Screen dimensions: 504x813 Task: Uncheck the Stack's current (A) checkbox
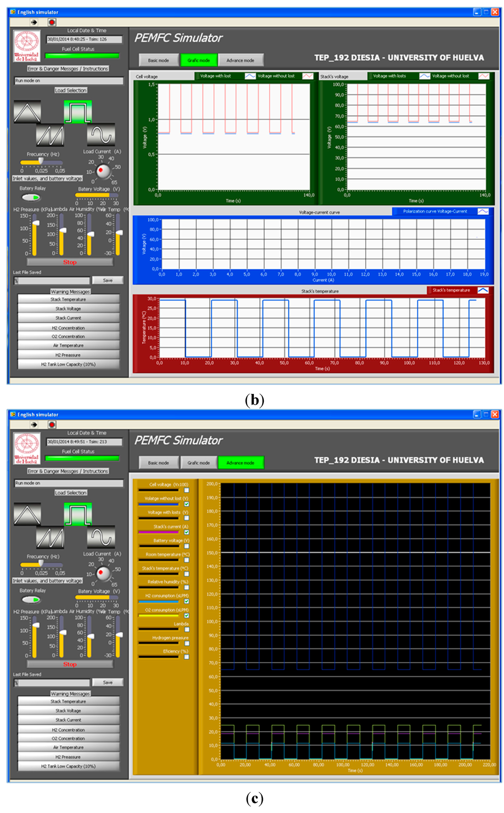point(187,532)
